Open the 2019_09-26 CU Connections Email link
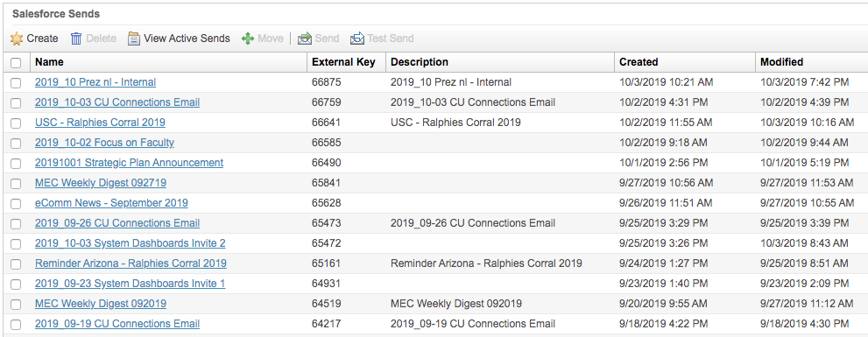Screen dimensions: 868x337 [x=117, y=223]
